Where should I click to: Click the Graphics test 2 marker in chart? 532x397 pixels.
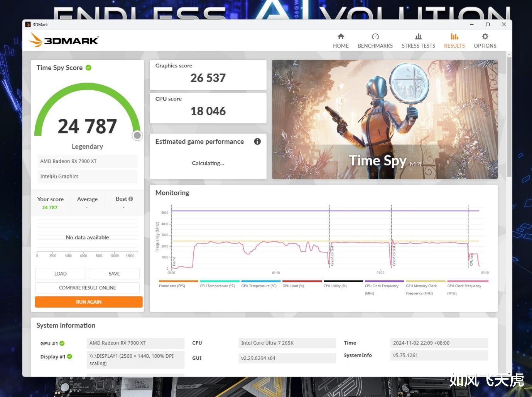pyautogui.click(x=394, y=255)
